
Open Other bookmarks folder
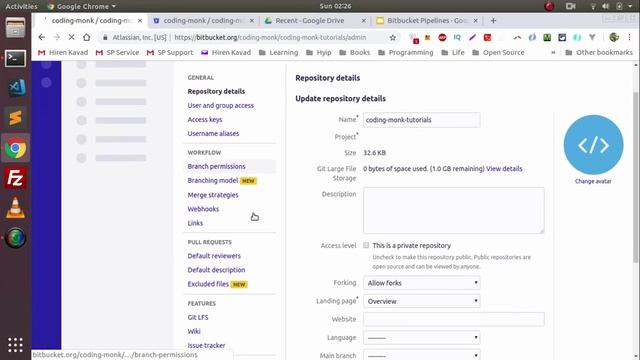(x=599, y=53)
